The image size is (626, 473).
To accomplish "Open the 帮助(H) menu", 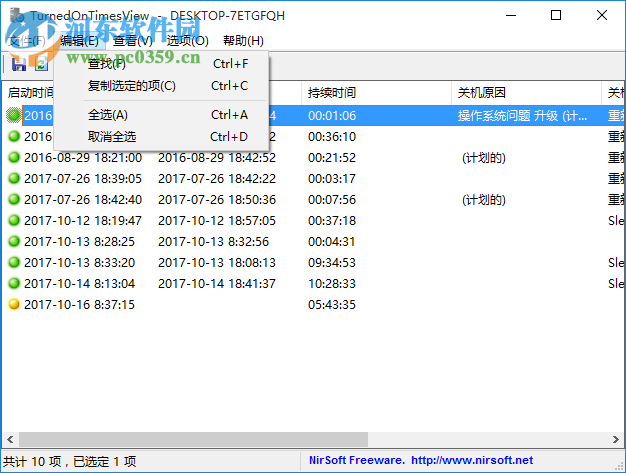I will click(243, 40).
